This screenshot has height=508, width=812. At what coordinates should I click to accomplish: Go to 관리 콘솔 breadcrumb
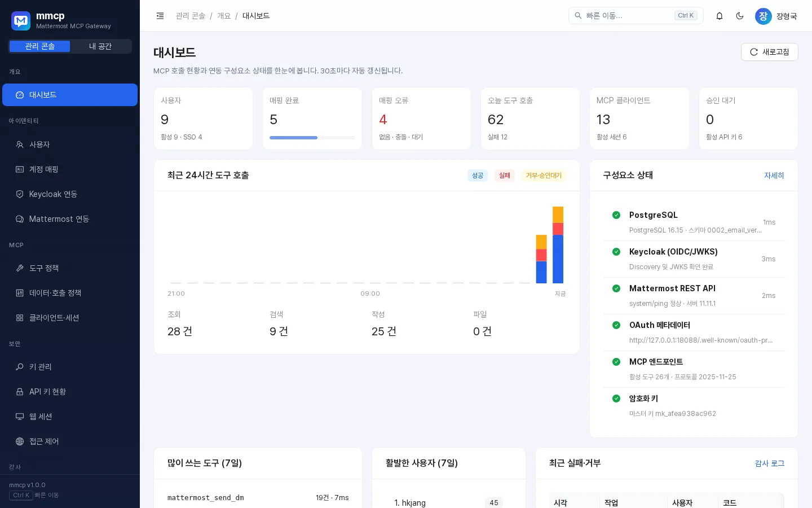point(191,16)
